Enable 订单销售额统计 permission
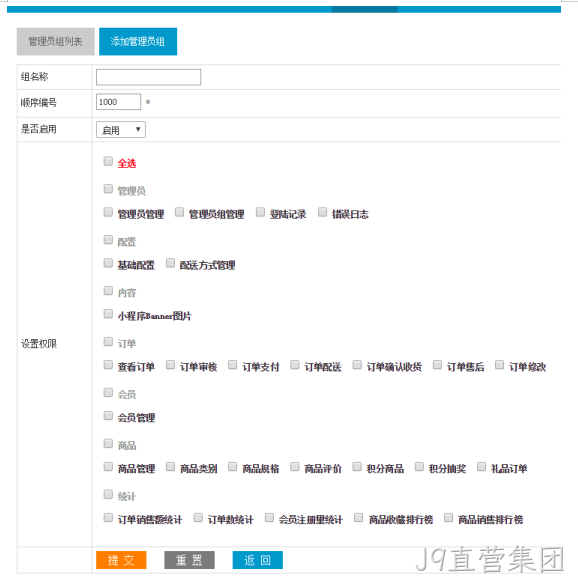This screenshot has width=578, height=584. click(x=108, y=517)
